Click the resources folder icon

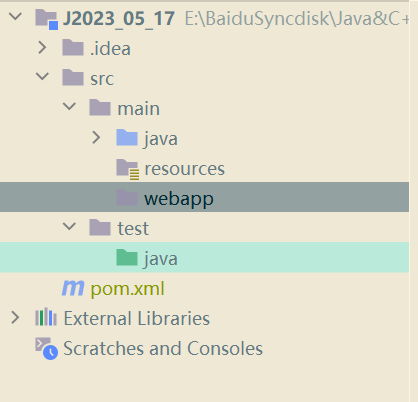point(127,169)
